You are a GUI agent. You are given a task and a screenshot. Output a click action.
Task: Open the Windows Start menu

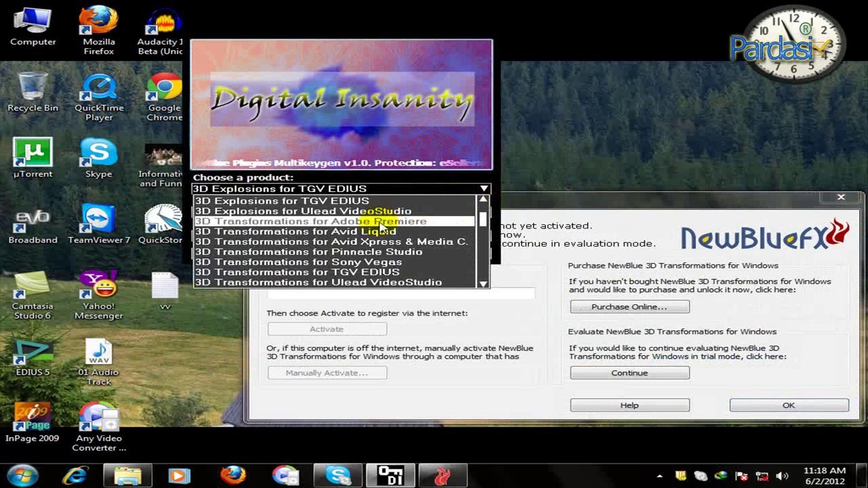tap(23, 475)
